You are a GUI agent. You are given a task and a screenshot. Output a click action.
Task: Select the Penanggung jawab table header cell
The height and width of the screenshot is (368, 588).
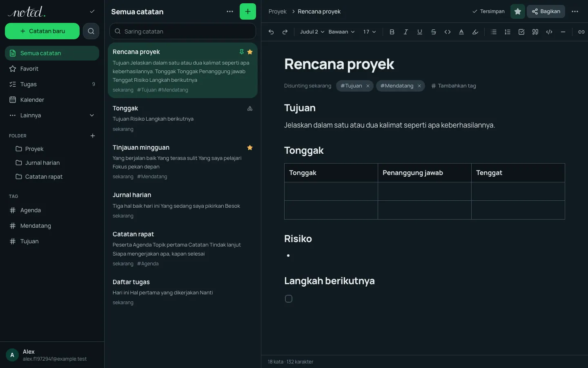pos(425,173)
